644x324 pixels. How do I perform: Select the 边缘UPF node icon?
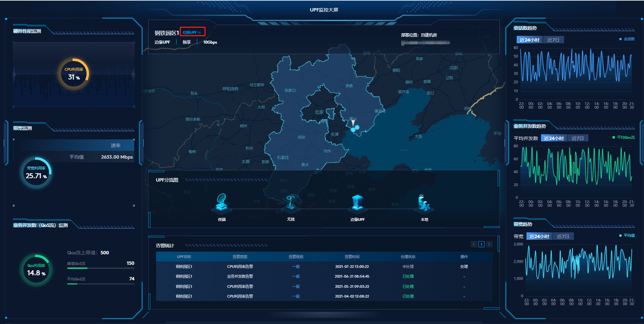point(357,203)
